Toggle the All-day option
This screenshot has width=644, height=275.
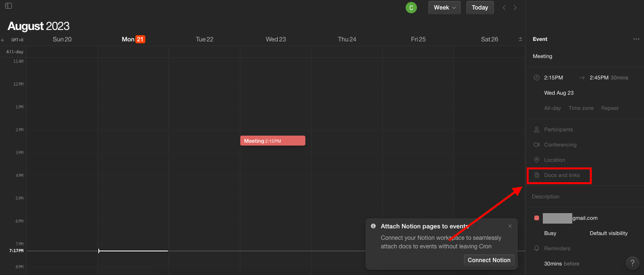552,108
